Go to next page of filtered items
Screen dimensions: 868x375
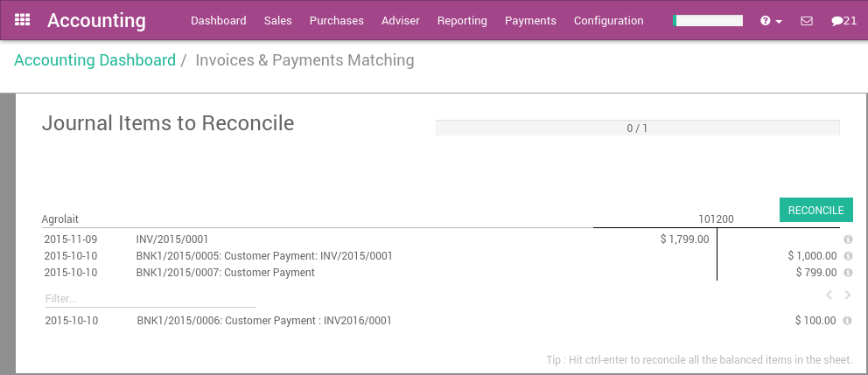(x=847, y=295)
